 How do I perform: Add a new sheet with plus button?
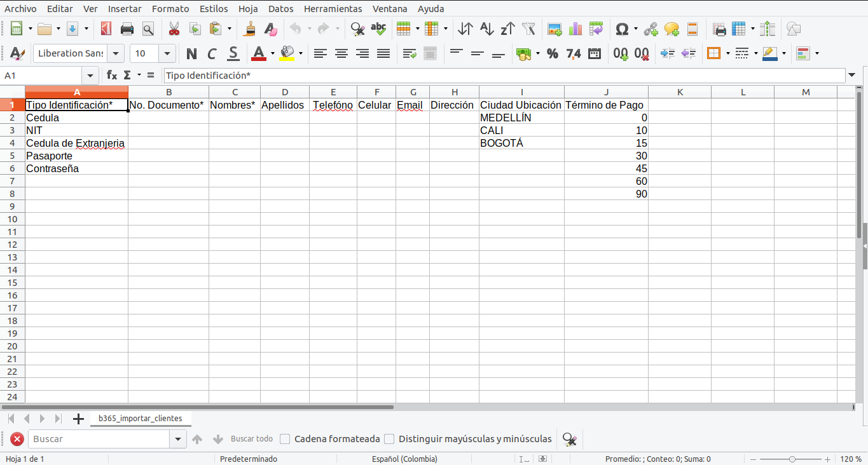pos(78,419)
